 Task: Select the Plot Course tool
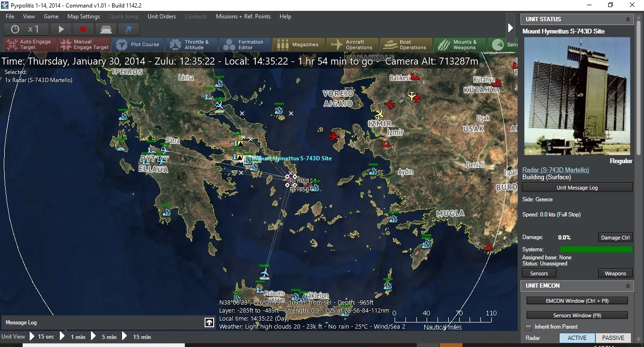click(x=138, y=45)
